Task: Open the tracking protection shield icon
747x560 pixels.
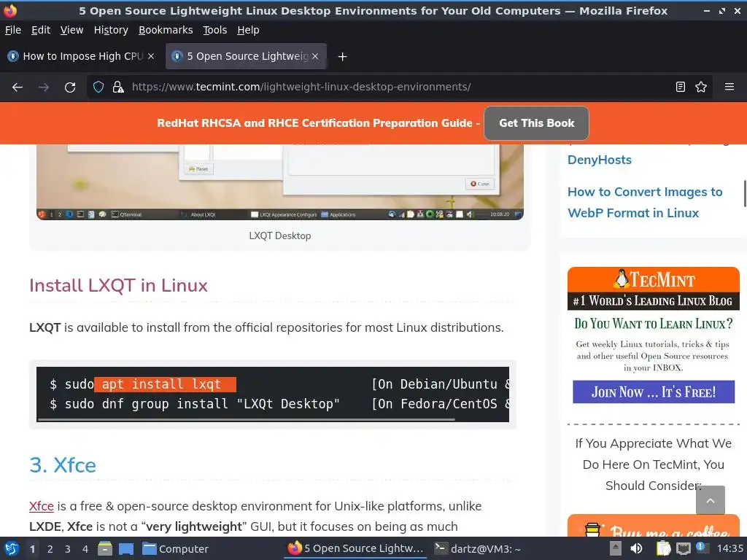Action: coord(98,87)
